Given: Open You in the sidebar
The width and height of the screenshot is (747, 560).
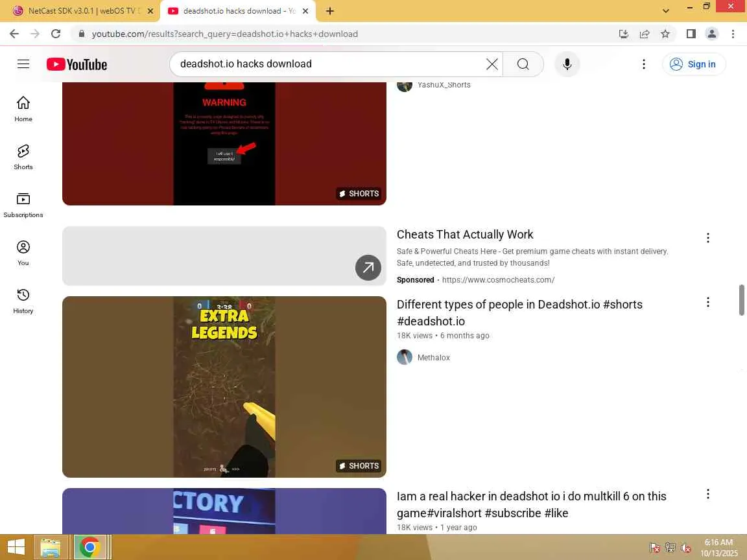Looking at the screenshot, I should click(23, 253).
